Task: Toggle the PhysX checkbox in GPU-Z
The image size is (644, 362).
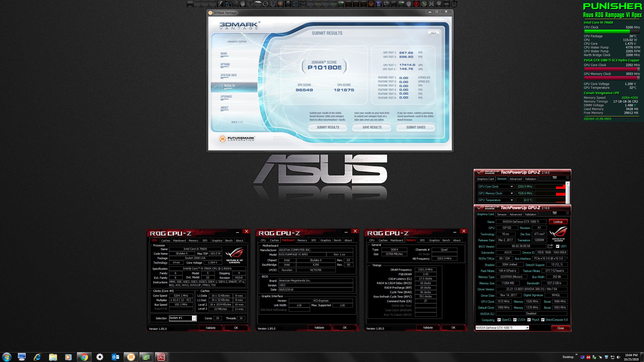Action: 529,320
